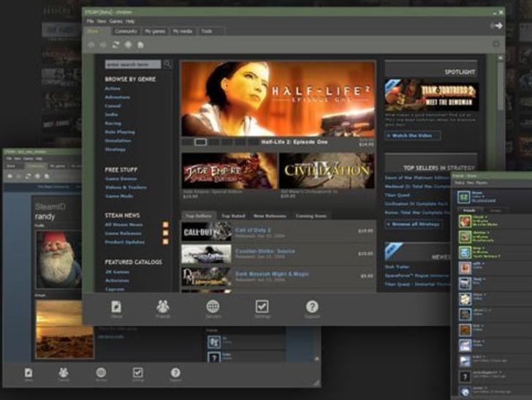Click the RSS icon beside All Steam News
532x400 pixels.
coord(166,224)
